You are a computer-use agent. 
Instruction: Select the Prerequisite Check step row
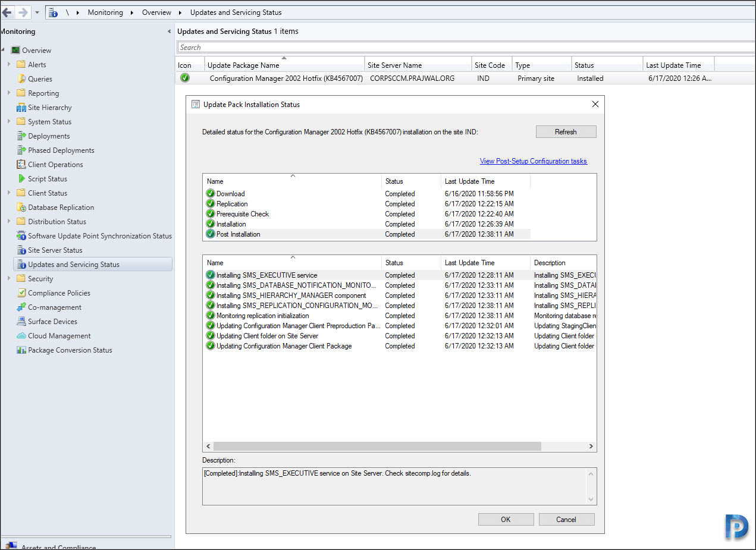(x=368, y=214)
